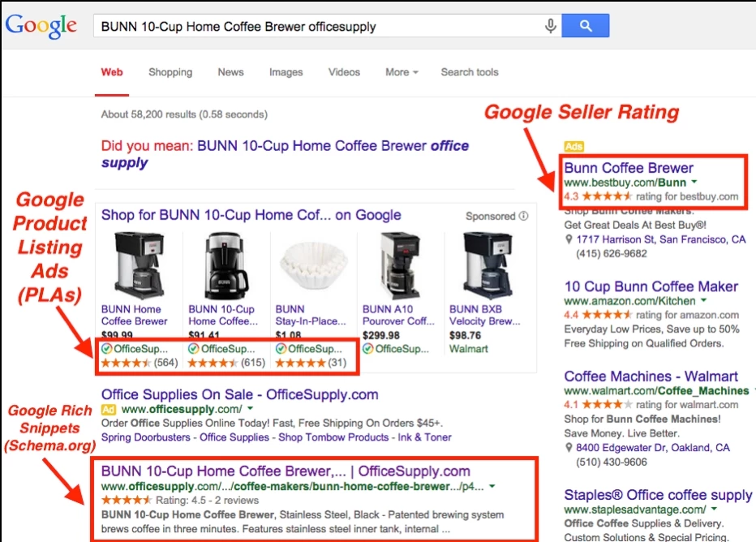The height and width of the screenshot is (542, 756).
Task: Click the microphone voice search icon
Action: 551,27
